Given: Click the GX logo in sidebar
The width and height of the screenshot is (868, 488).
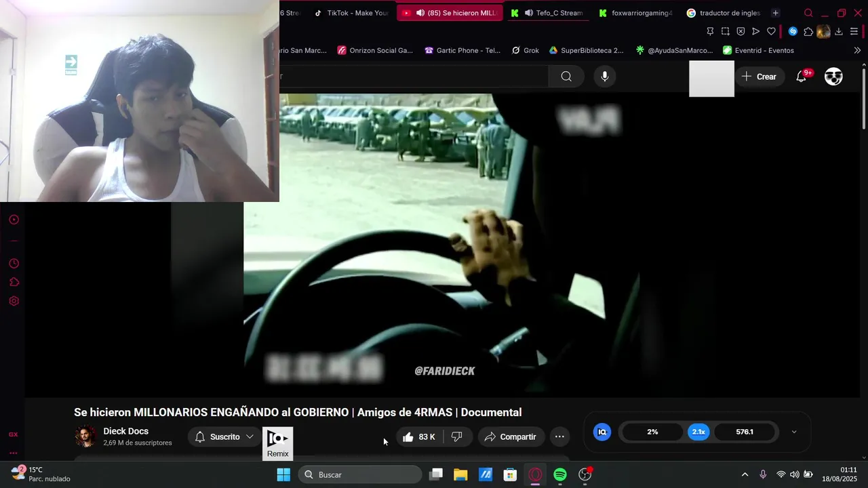Looking at the screenshot, I should point(13,434).
